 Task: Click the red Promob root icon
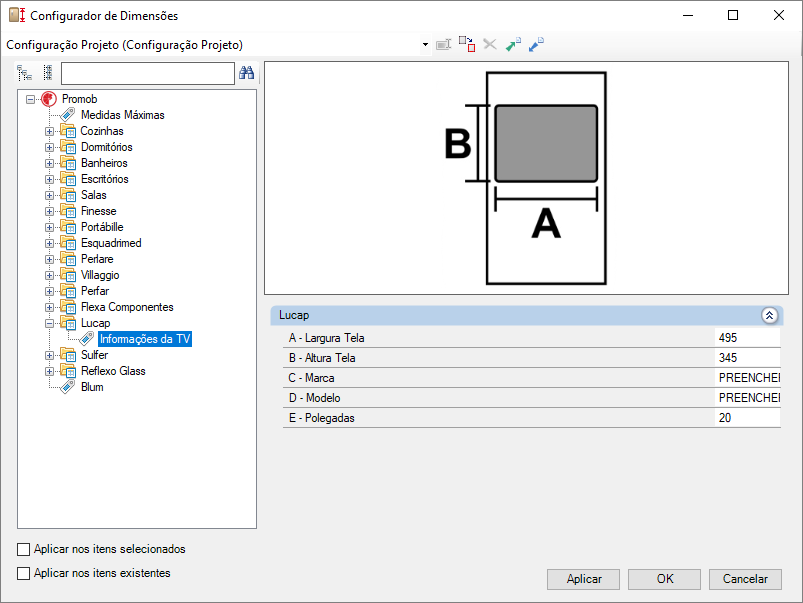(x=49, y=99)
